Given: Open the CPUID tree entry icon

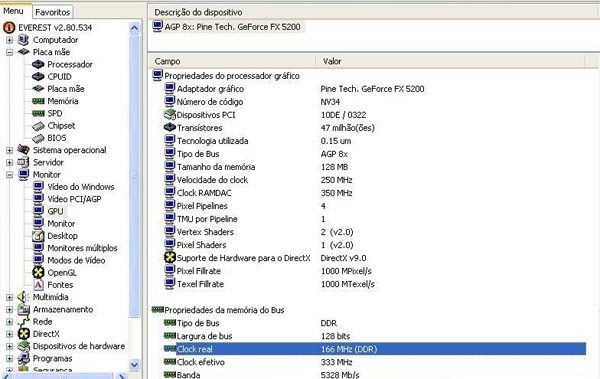Looking at the screenshot, I should pos(38,77).
